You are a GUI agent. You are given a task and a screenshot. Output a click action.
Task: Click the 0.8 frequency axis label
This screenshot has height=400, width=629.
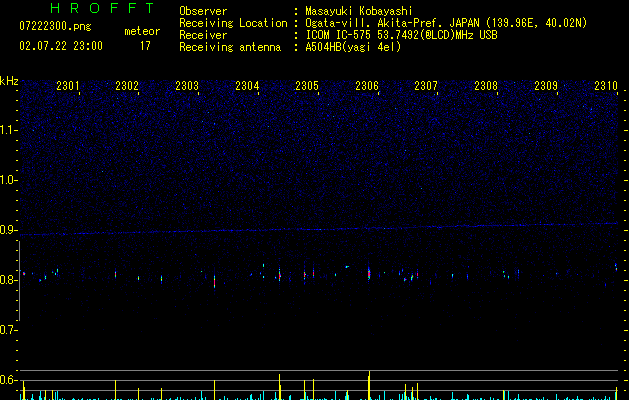(x=9, y=280)
